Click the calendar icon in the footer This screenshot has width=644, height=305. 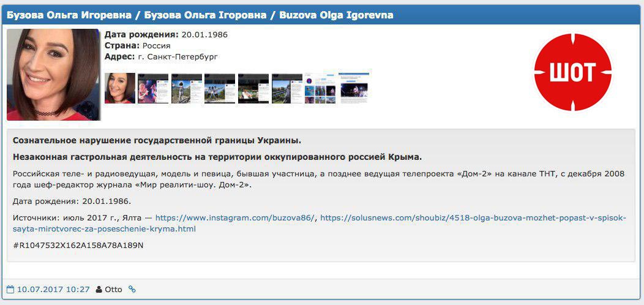10,289
